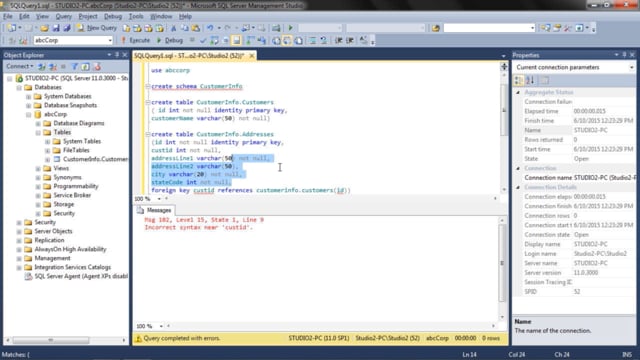Click the Disconnect icon in Object Explorer toolbar
The height and width of the screenshot is (360, 640).
[53, 66]
